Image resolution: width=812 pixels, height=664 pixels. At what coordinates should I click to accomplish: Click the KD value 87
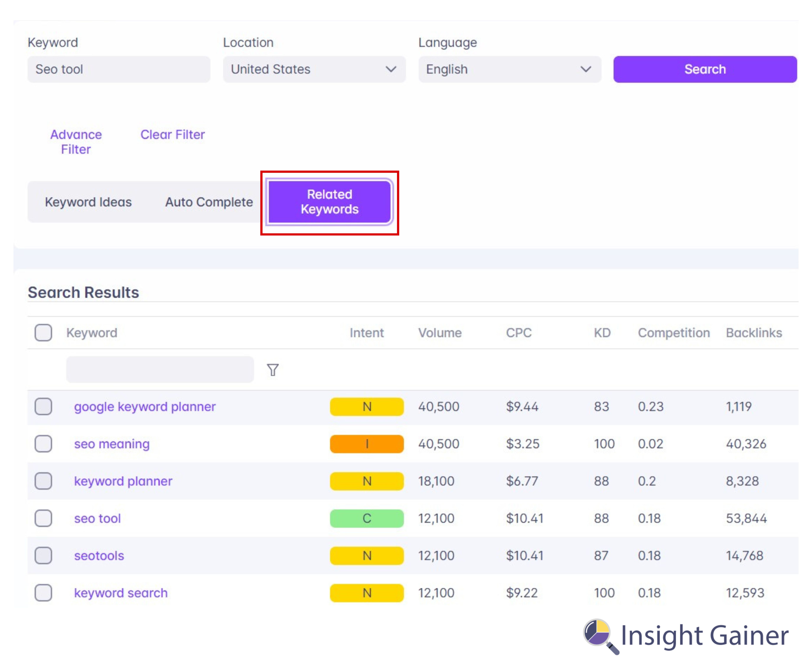click(x=601, y=555)
